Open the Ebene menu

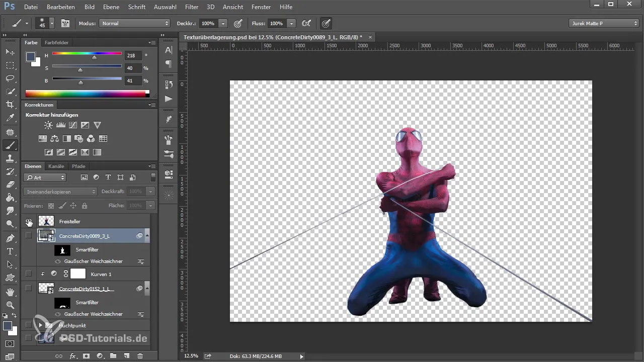pyautogui.click(x=110, y=7)
